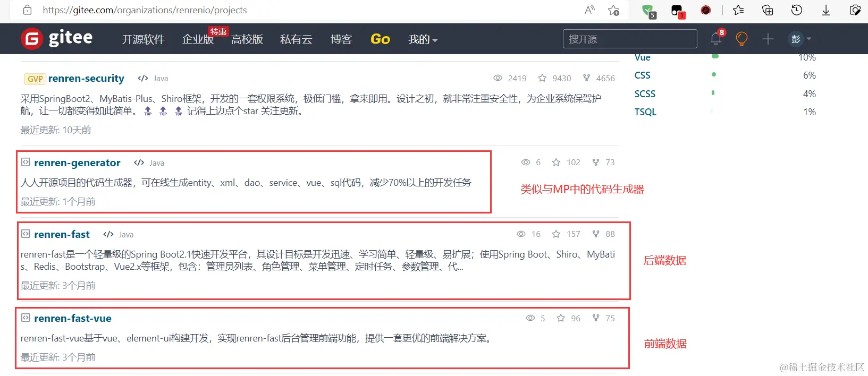Click the fork icon for renren-generator

pos(596,162)
